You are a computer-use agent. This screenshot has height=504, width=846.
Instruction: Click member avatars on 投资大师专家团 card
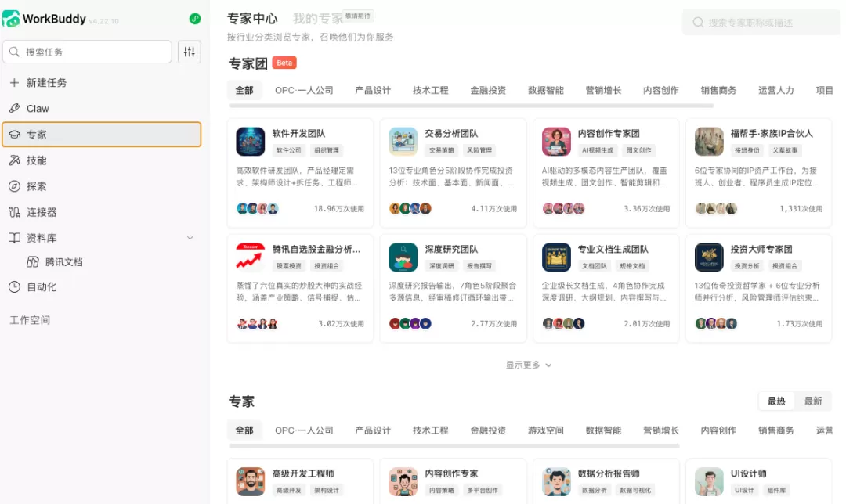pos(716,323)
